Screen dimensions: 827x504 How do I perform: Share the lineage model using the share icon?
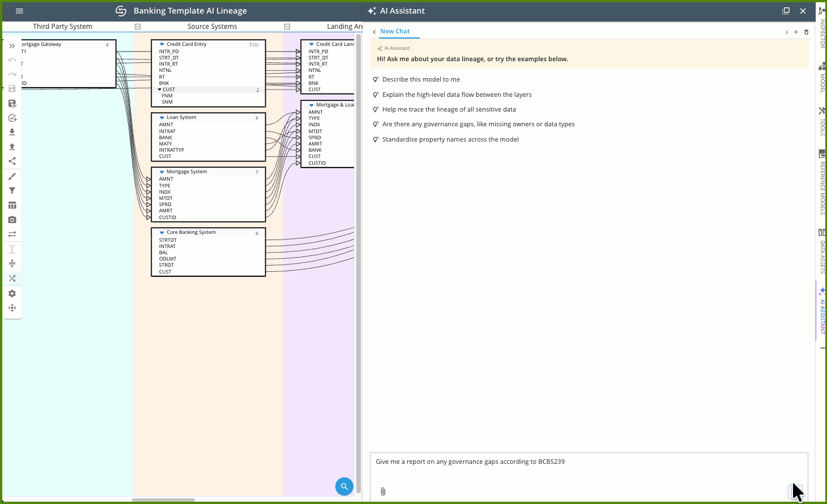pos(12,160)
